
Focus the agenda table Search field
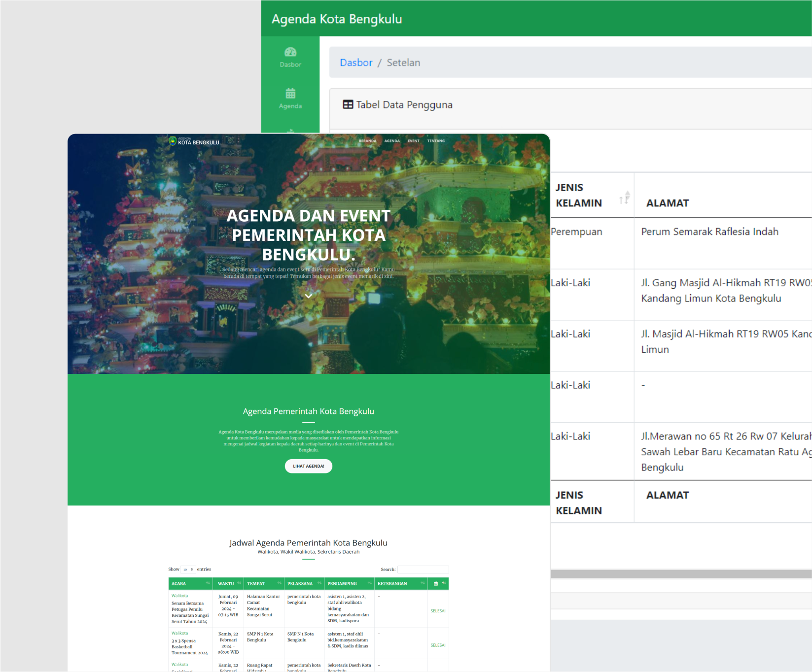coord(423,570)
